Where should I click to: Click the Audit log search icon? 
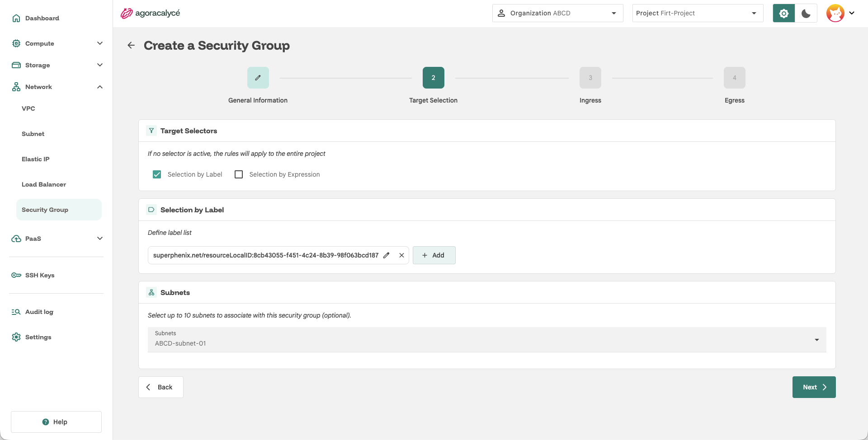pyautogui.click(x=16, y=312)
